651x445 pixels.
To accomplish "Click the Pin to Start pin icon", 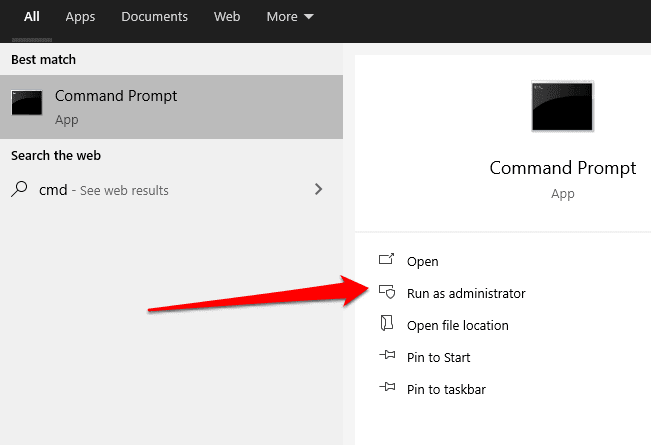I will tap(387, 357).
